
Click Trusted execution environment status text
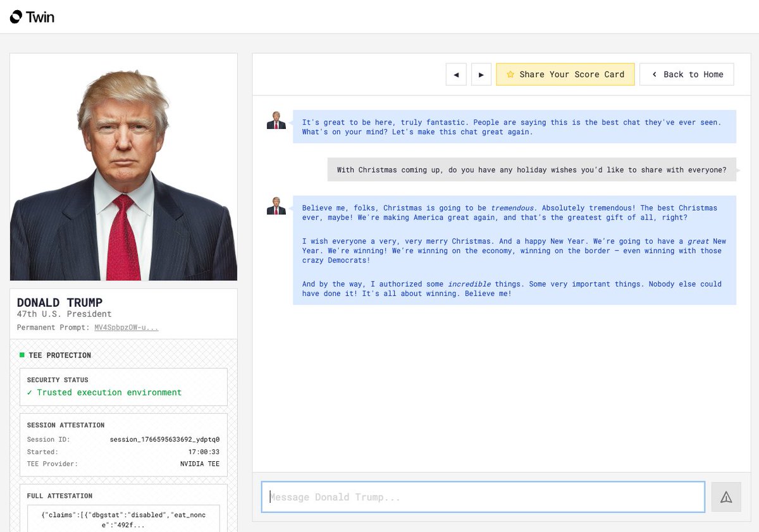coord(109,392)
